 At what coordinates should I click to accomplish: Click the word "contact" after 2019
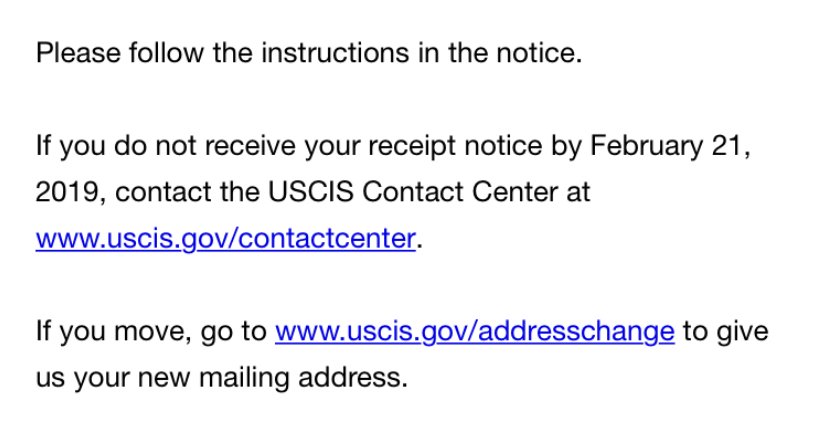tap(152, 192)
